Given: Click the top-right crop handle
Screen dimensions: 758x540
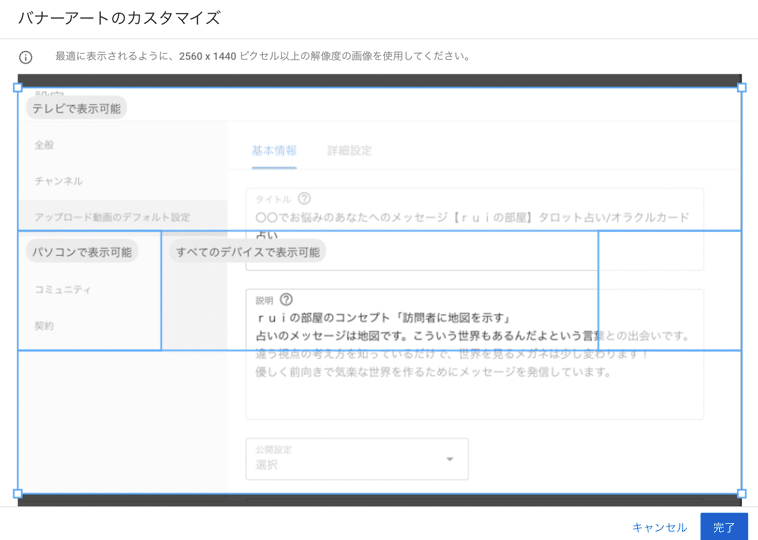Looking at the screenshot, I should click(x=742, y=88).
